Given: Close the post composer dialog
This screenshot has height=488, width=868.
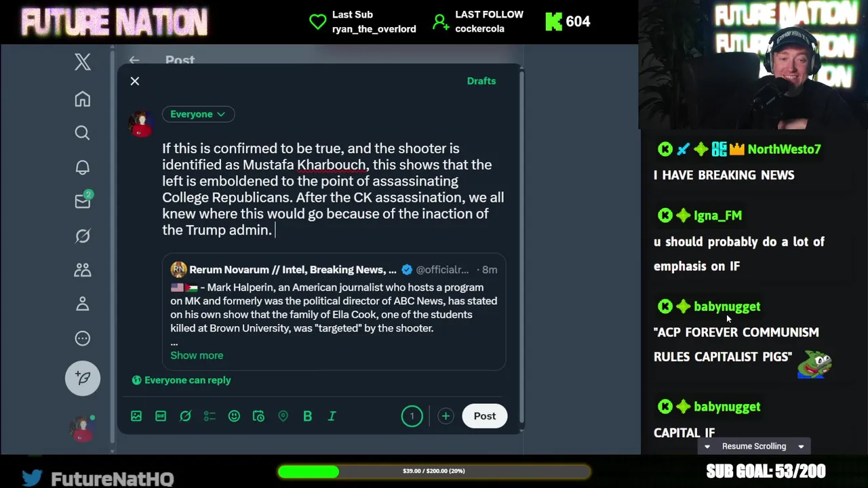Looking at the screenshot, I should pos(135,81).
